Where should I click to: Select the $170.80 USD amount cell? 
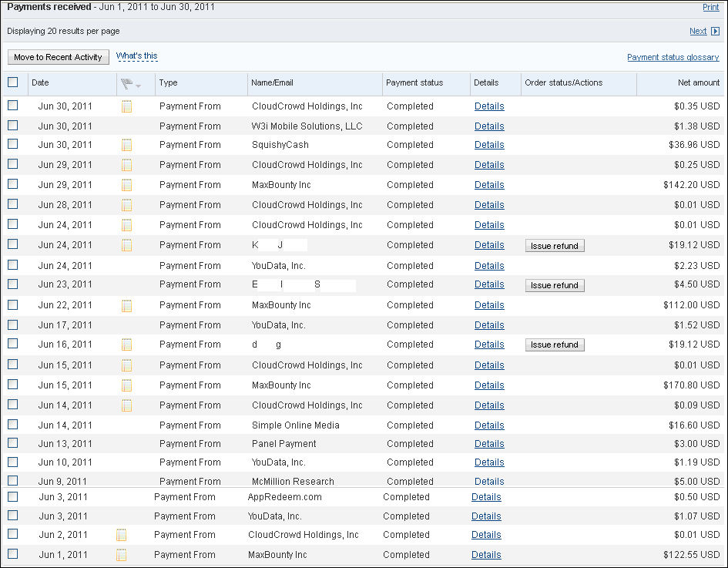tap(692, 385)
